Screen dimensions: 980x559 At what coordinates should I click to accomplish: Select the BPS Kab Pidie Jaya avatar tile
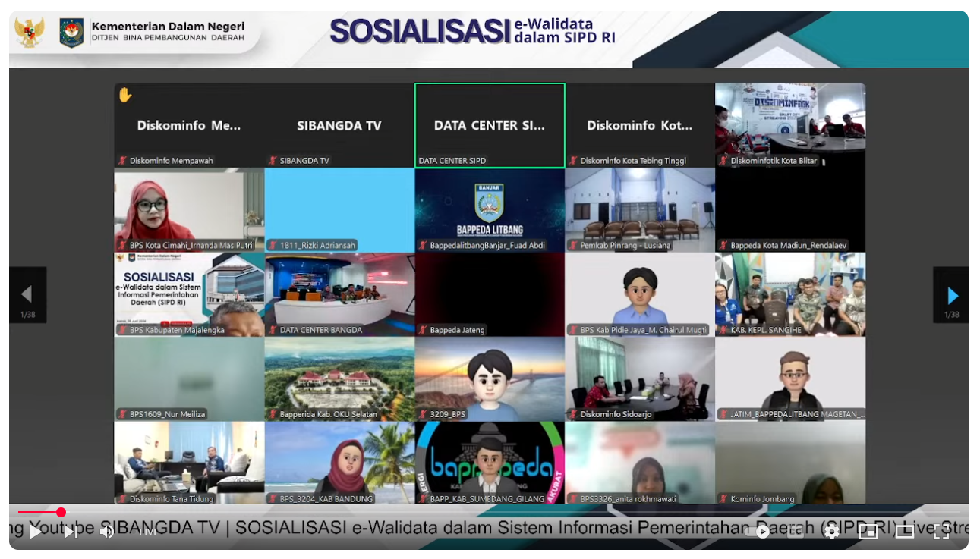[640, 294]
